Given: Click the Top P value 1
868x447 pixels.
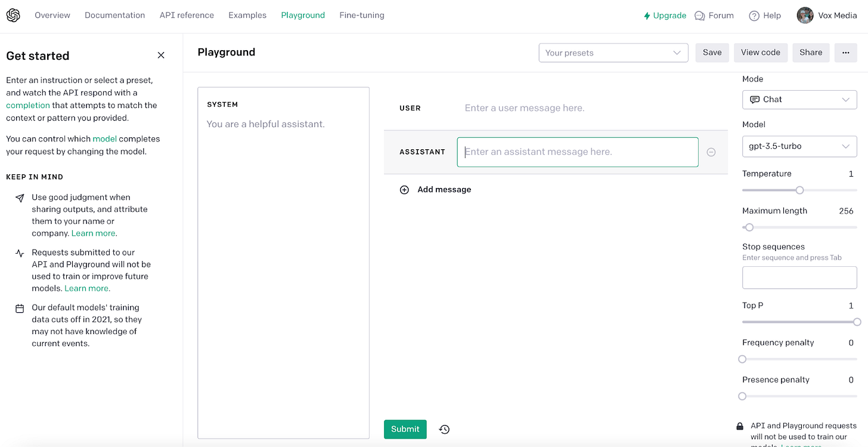Looking at the screenshot, I should (x=851, y=306).
